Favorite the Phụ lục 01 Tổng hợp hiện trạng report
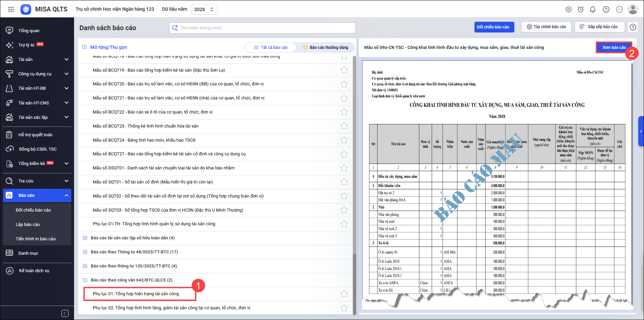Screen dimensions: 644x320 click(x=344, y=294)
